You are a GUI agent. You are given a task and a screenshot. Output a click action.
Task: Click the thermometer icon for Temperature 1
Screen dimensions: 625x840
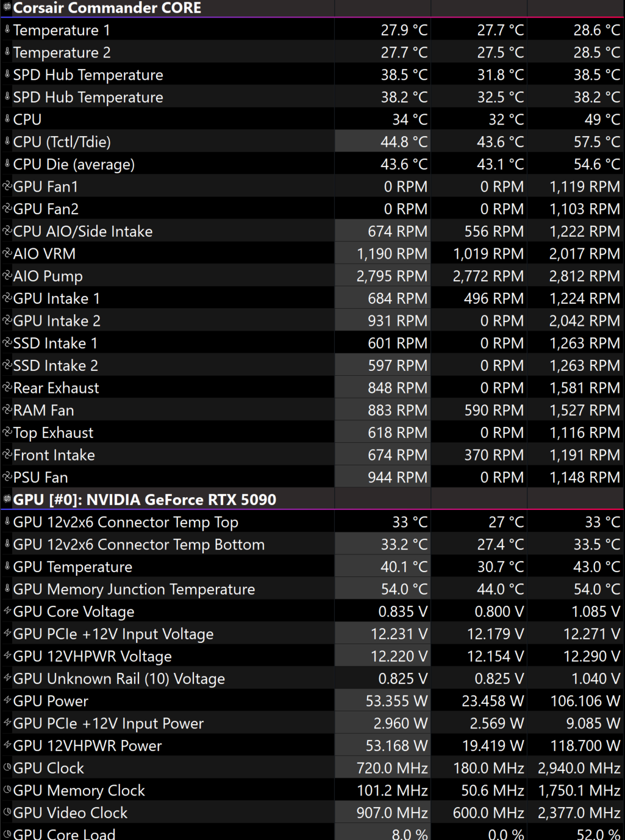click(x=7, y=30)
